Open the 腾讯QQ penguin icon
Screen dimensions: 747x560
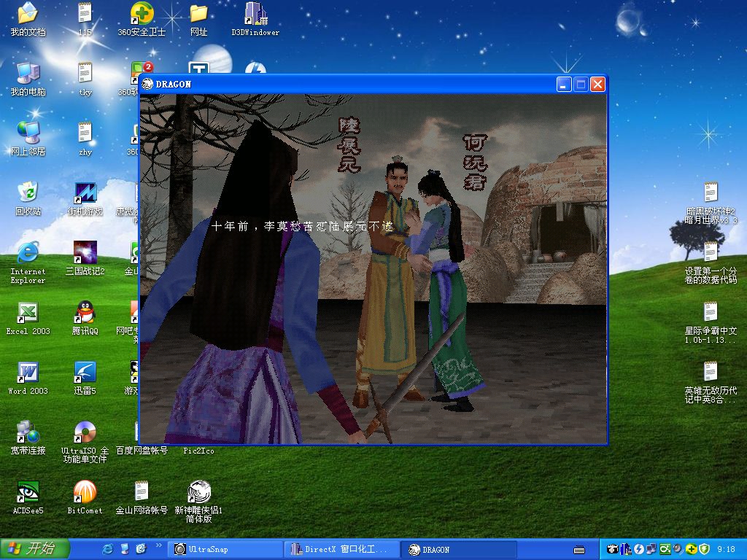click(x=85, y=313)
